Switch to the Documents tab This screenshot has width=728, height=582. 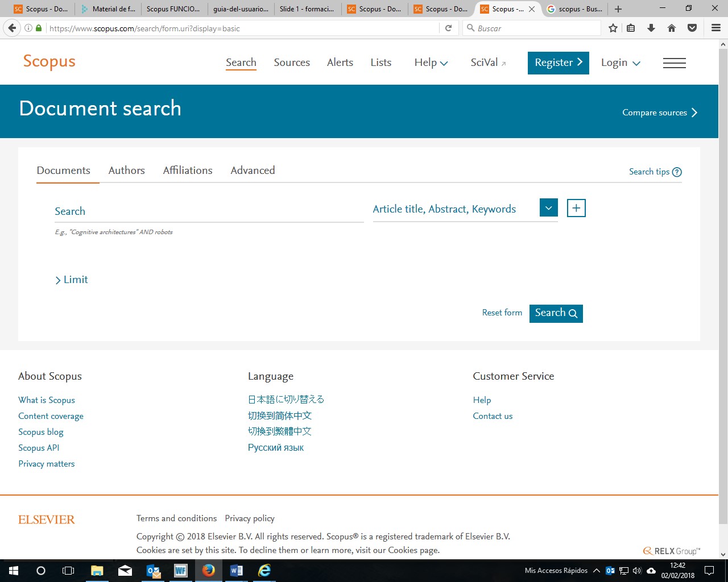coord(64,171)
